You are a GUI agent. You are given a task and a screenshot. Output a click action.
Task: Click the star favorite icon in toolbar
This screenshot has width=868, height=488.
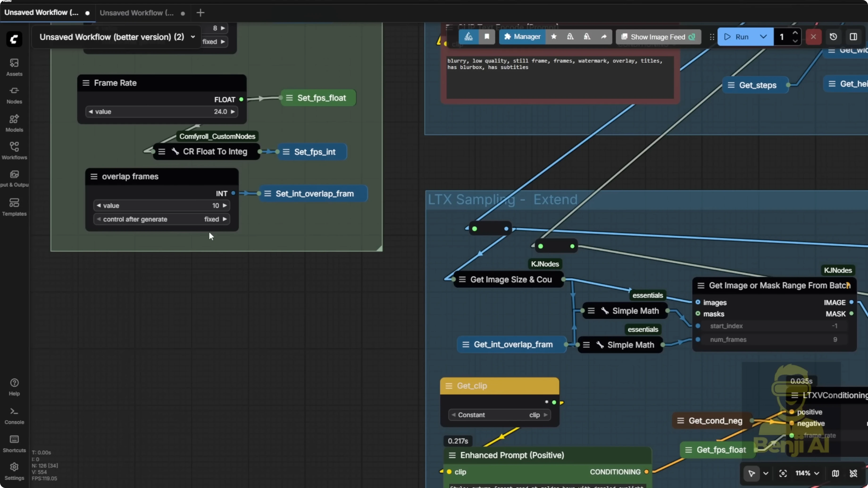click(554, 37)
